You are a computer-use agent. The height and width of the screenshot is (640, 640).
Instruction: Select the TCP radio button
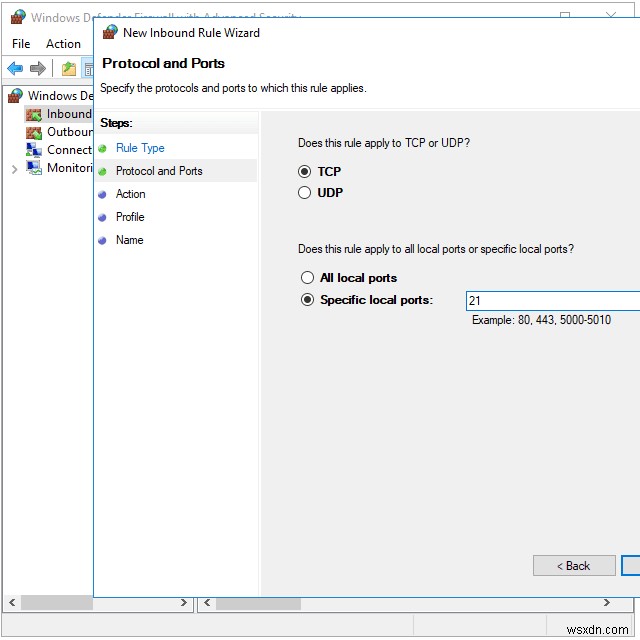(304, 171)
